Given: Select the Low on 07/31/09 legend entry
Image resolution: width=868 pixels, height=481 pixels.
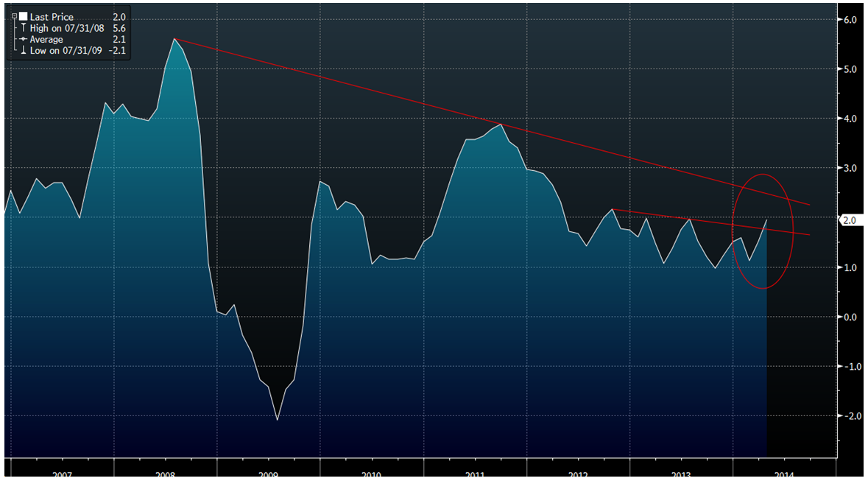Looking at the screenshot, I should [x=67, y=50].
